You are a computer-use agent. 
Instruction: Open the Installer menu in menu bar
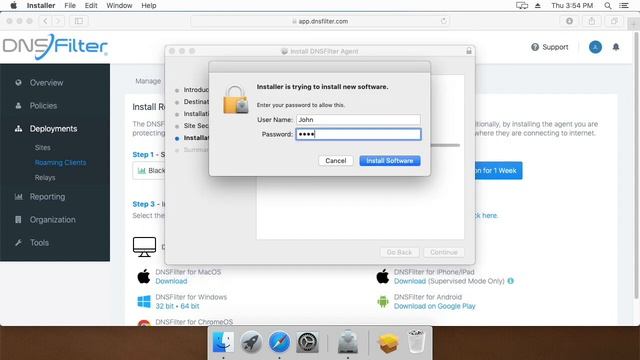tap(41, 5)
